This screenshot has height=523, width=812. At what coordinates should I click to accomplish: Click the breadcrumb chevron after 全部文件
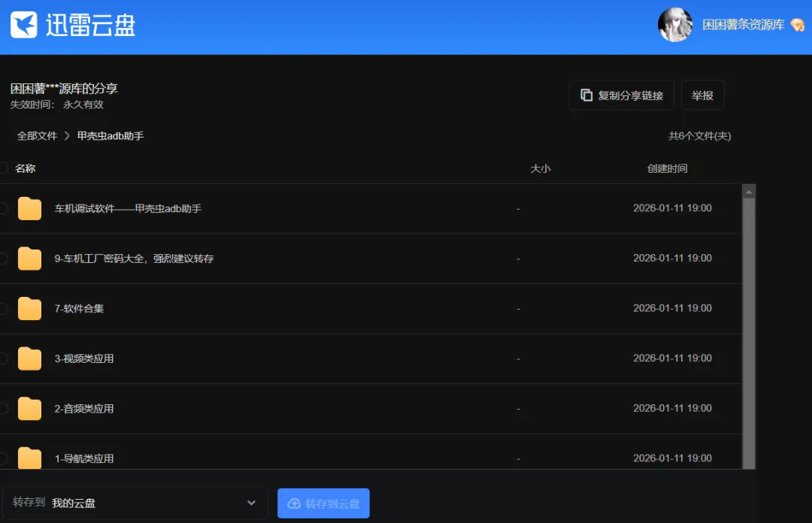(67, 136)
